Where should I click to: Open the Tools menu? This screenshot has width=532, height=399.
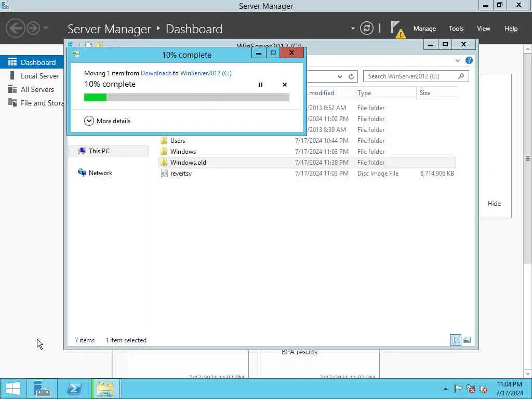click(456, 29)
